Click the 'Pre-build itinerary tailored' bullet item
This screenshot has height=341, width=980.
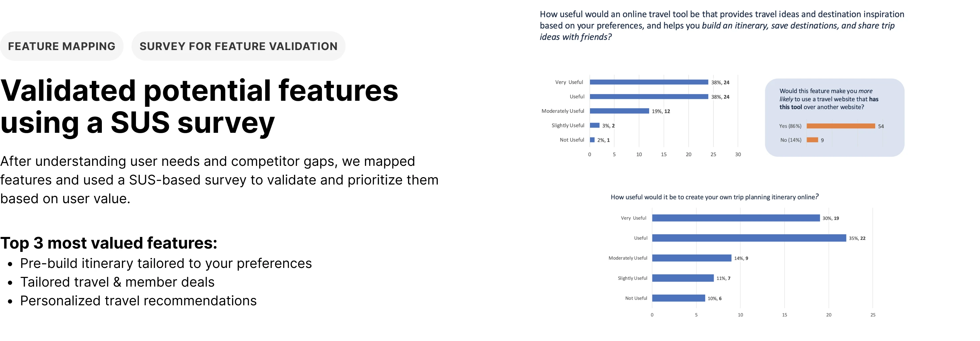point(166,263)
